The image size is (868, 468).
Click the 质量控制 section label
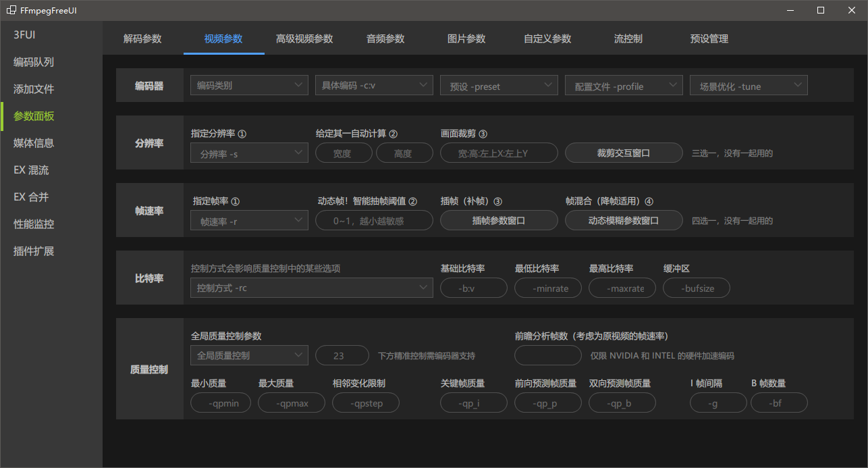(149, 369)
